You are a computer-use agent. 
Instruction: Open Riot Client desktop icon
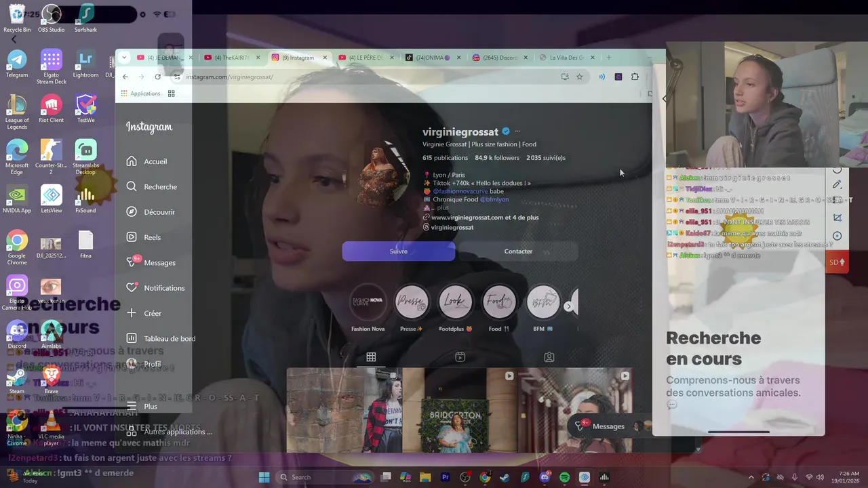pyautogui.click(x=52, y=109)
